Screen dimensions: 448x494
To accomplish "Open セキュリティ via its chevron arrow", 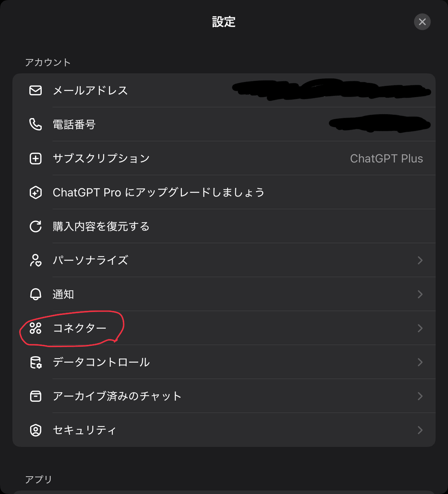I will pos(421,430).
